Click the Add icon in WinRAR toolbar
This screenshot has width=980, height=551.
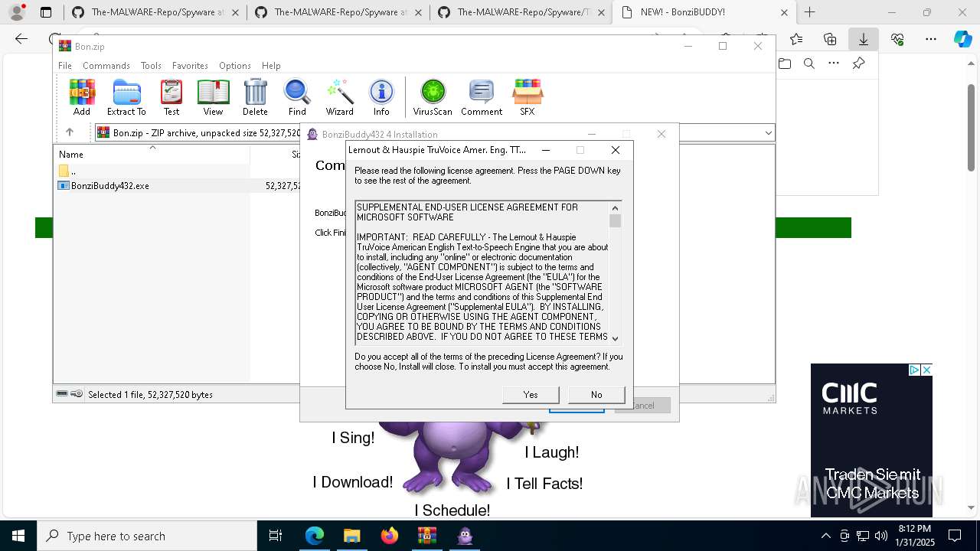[82, 97]
